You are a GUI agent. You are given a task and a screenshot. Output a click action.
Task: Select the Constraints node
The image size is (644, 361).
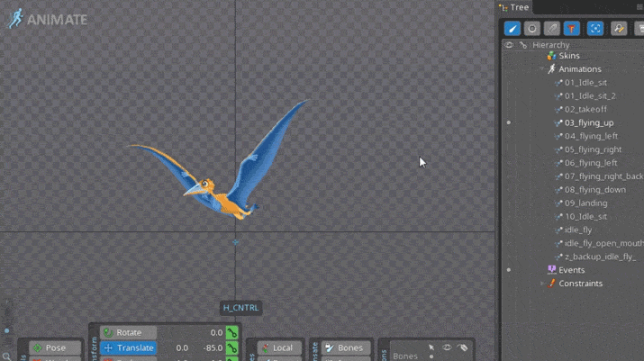580,284
